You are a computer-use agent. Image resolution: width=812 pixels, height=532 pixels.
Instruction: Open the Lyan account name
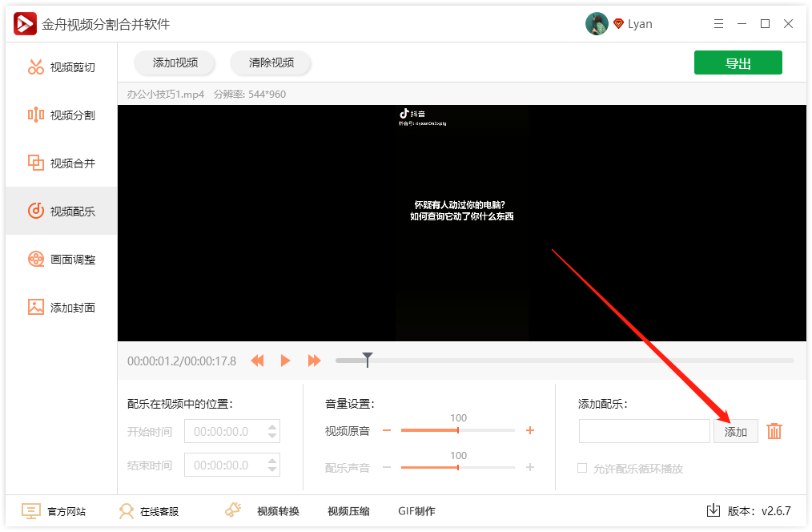pyautogui.click(x=640, y=24)
